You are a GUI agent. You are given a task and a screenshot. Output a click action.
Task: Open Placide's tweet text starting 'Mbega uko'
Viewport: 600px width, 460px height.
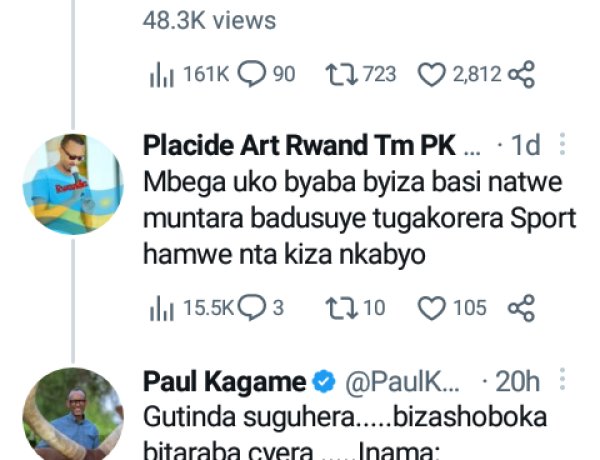[x=360, y=218]
